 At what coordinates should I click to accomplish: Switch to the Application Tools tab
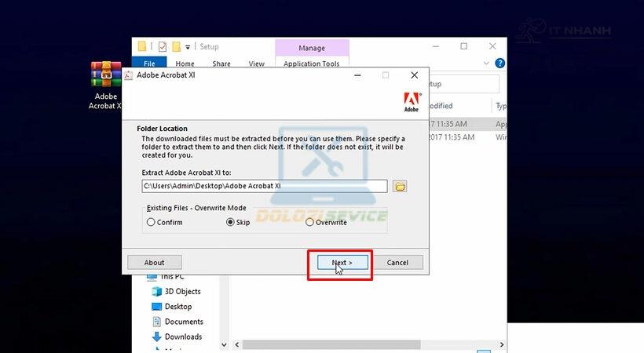point(312,64)
